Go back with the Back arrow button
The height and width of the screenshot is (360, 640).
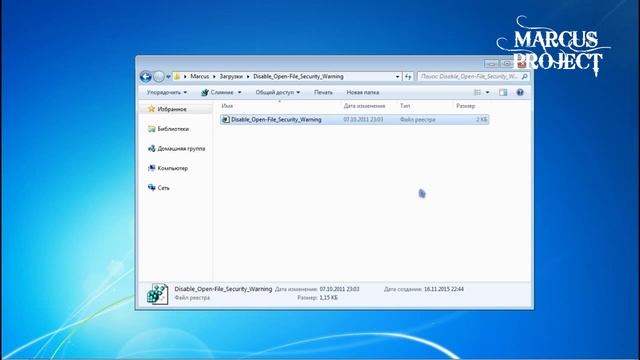click(146, 76)
